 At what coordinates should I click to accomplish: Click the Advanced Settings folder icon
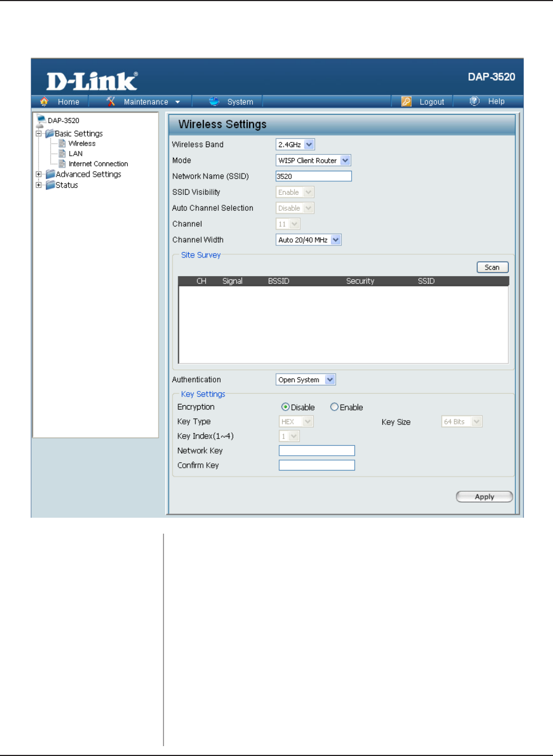click(50, 174)
